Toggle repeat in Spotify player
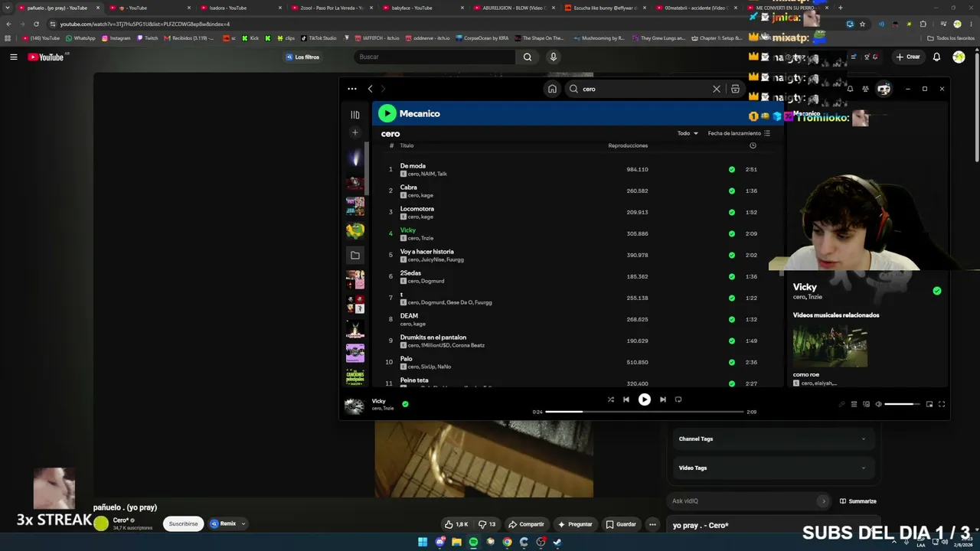Viewport: 980px width, 551px height. [x=678, y=399]
